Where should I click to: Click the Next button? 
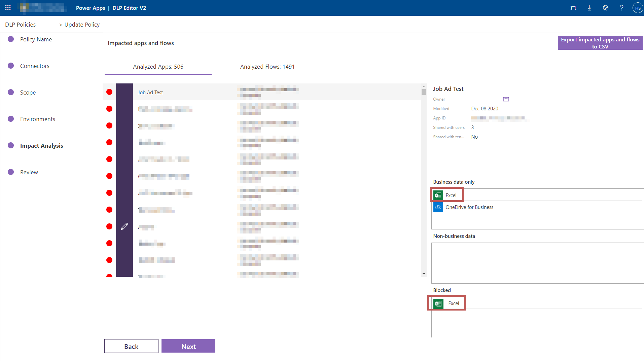[188, 346]
